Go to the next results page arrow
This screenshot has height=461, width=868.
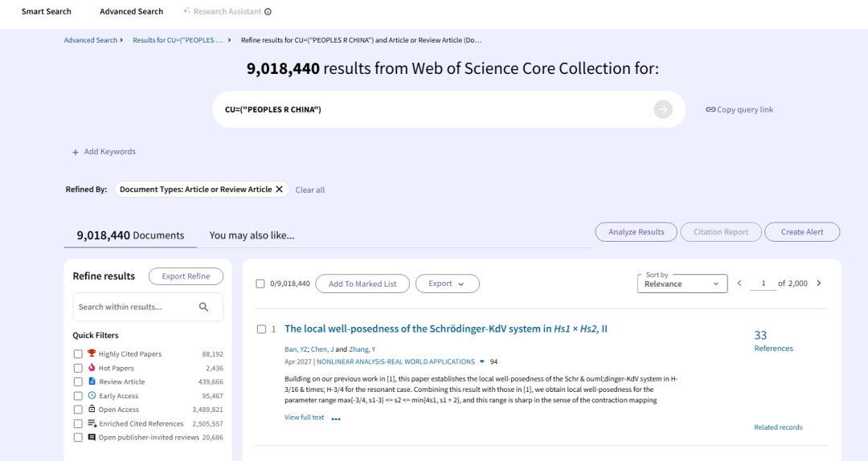[819, 284]
